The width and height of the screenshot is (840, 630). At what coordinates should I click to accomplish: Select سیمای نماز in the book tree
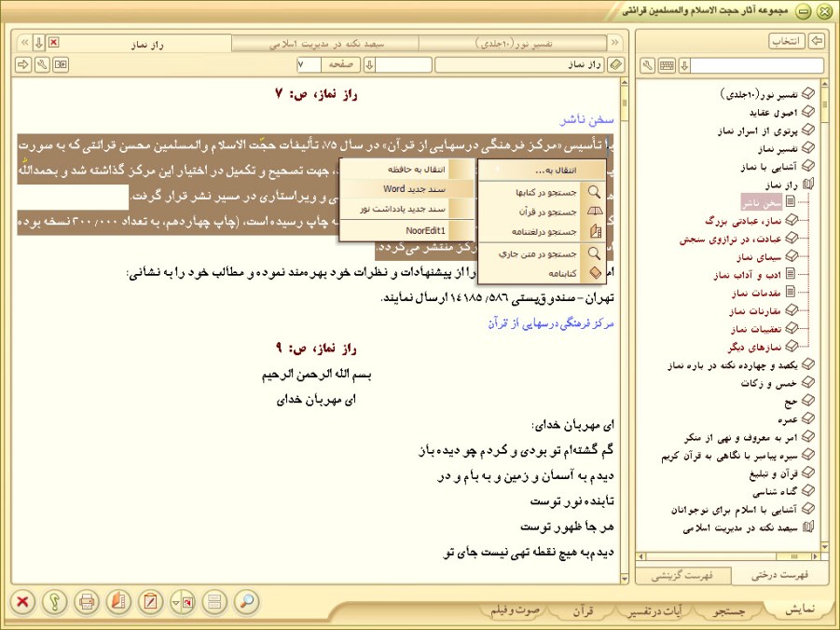(760, 257)
